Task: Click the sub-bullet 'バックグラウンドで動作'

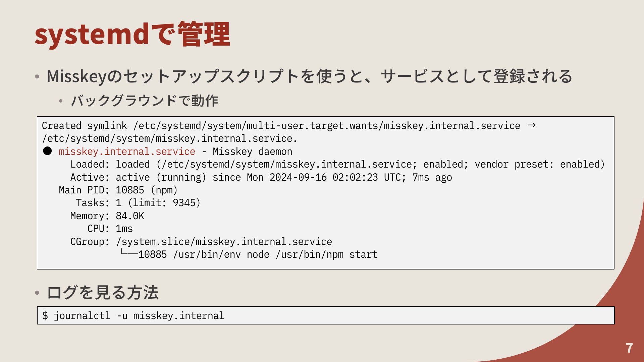Action: coord(145,101)
